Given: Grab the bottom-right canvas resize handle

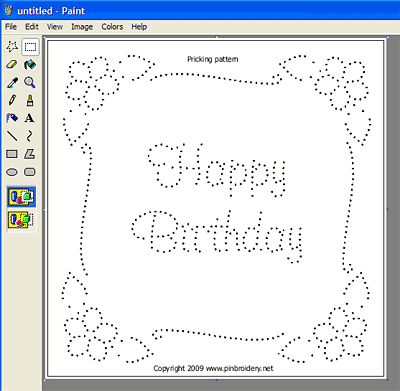Looking at the screenshot, I should click(x=387, y=379).
